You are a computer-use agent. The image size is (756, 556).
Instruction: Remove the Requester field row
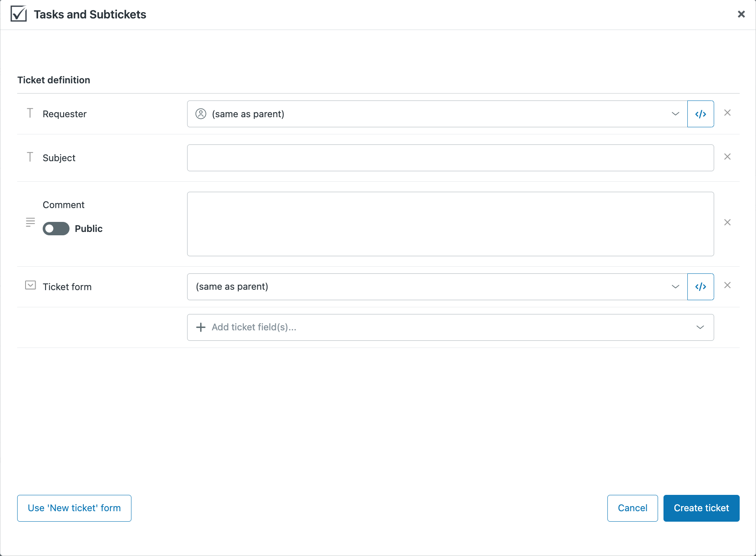pyautogui.click(x=728, y=113)
